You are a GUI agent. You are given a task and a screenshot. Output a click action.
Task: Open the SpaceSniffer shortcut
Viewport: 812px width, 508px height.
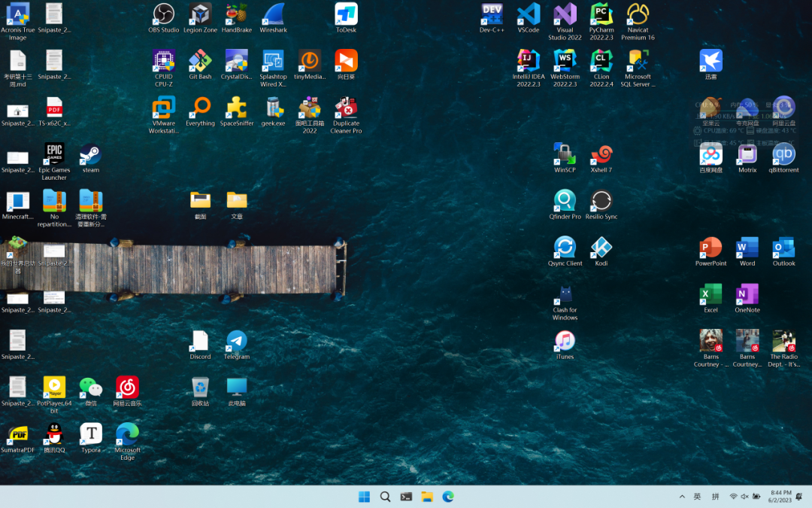coord(237,111)
